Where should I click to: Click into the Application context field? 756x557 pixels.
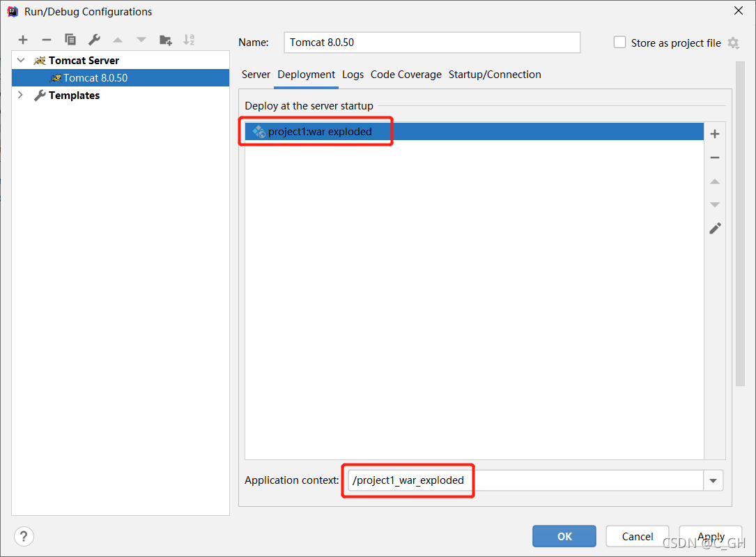[x=525, y=480]
